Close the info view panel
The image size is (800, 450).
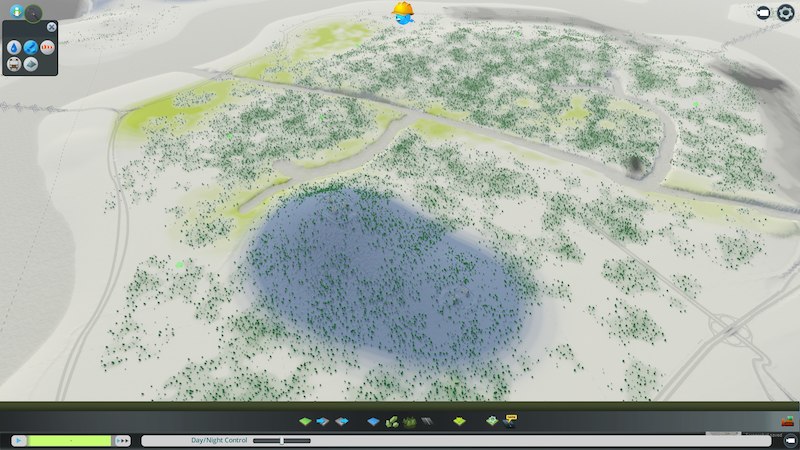[x=51, y=27]
